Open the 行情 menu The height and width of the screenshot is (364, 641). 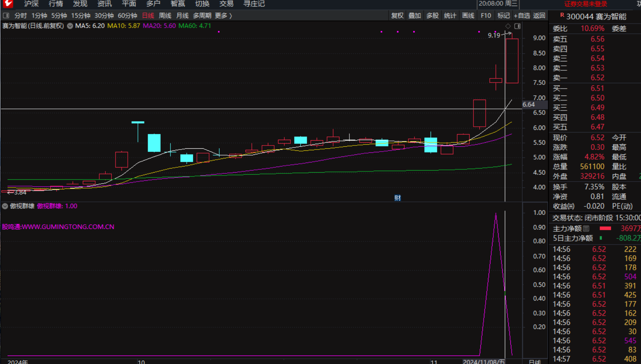coord(56,4)
